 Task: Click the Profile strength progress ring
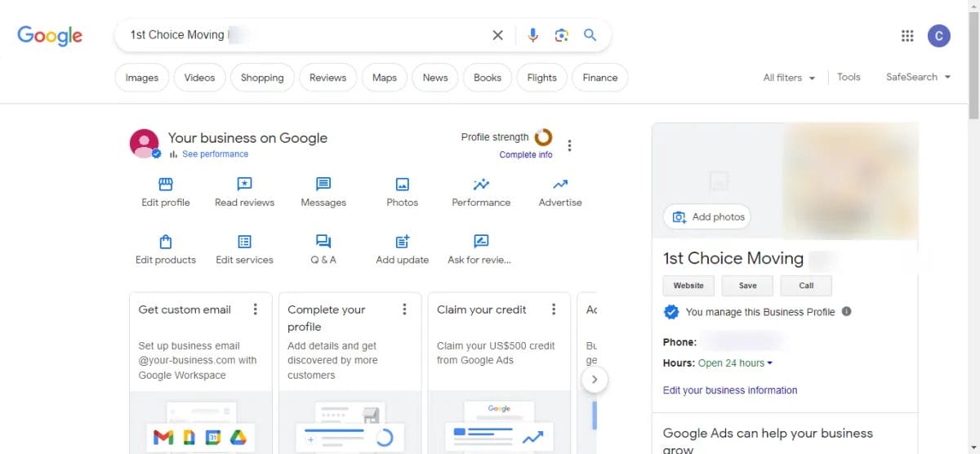click(543, 137)
